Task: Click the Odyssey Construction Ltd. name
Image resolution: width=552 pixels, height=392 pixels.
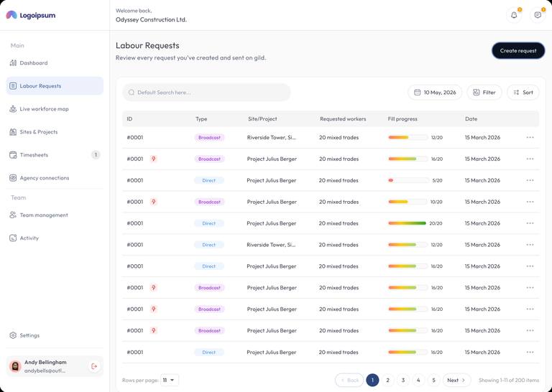Action: (x=151, y=19)
